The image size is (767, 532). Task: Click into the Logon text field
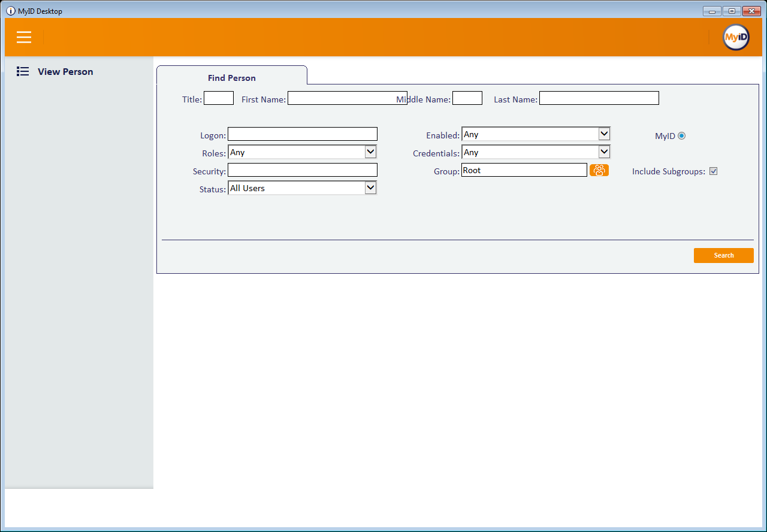tap(303, 134)
